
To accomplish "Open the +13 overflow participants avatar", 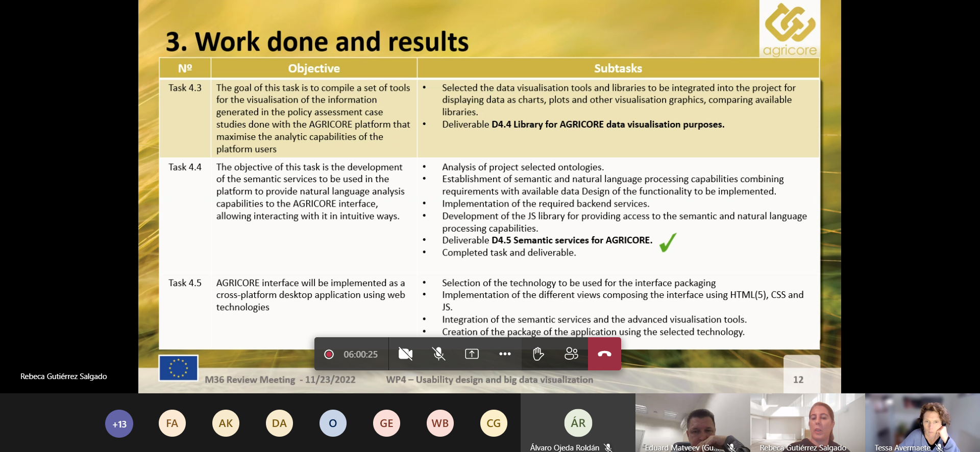I will (x=119, y=424).
